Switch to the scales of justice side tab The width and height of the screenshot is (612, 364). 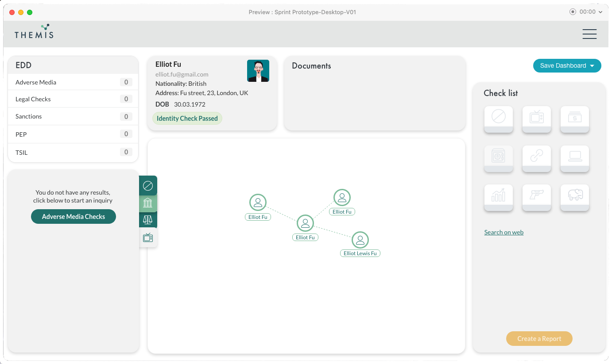[148, 220]
